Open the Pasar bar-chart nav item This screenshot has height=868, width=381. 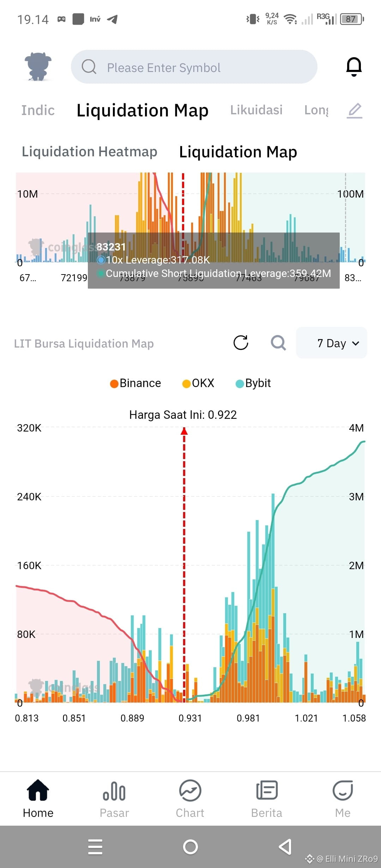click(x=114, y=800)
